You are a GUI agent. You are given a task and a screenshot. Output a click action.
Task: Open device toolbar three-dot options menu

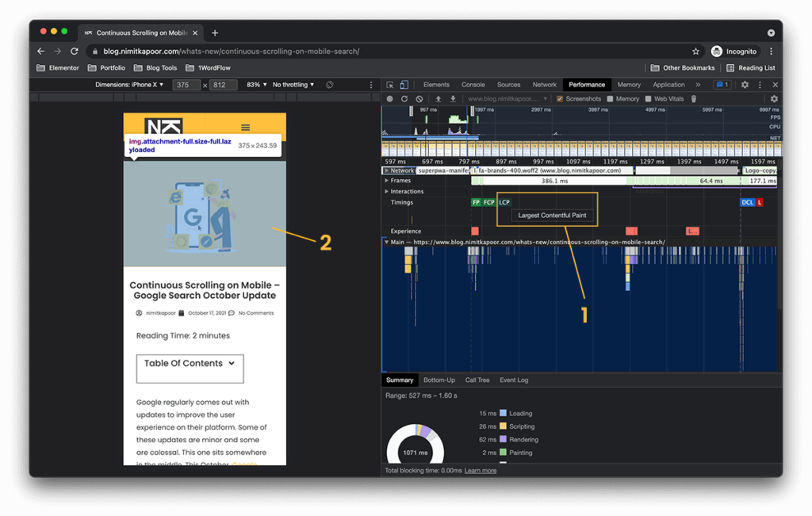point(371,85)
